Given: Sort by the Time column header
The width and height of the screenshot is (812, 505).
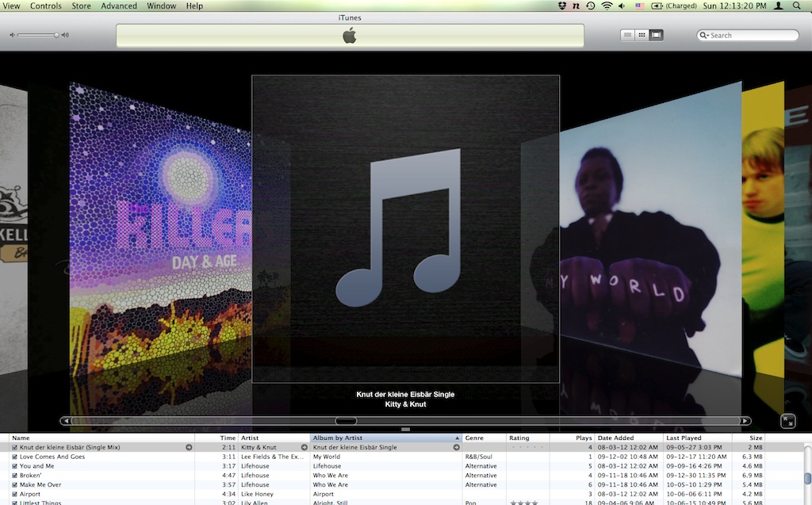Looking at the screenshot, I should [x=216, y=438].
